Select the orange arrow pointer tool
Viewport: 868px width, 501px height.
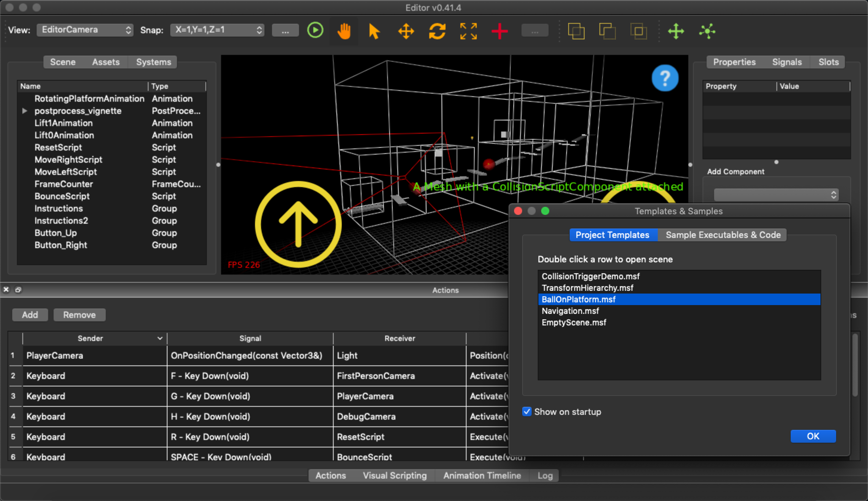[374, 31]
